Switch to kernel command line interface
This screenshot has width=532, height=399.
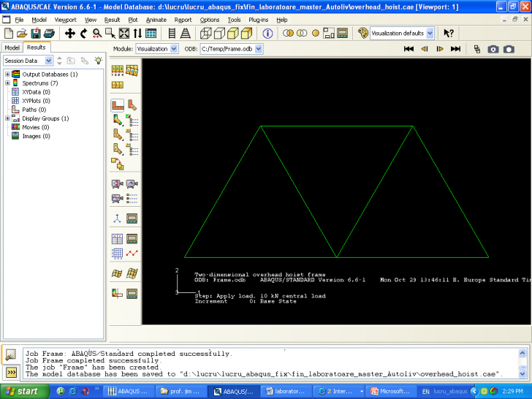[11, 372]
